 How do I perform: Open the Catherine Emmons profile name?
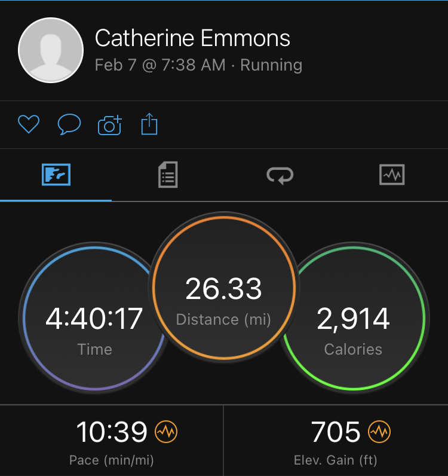click(192, 39)
